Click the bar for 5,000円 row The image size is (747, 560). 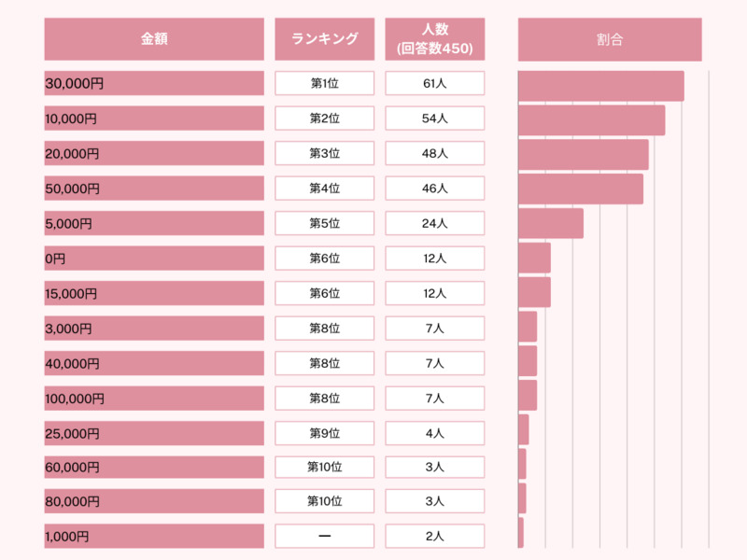point(551,223)
